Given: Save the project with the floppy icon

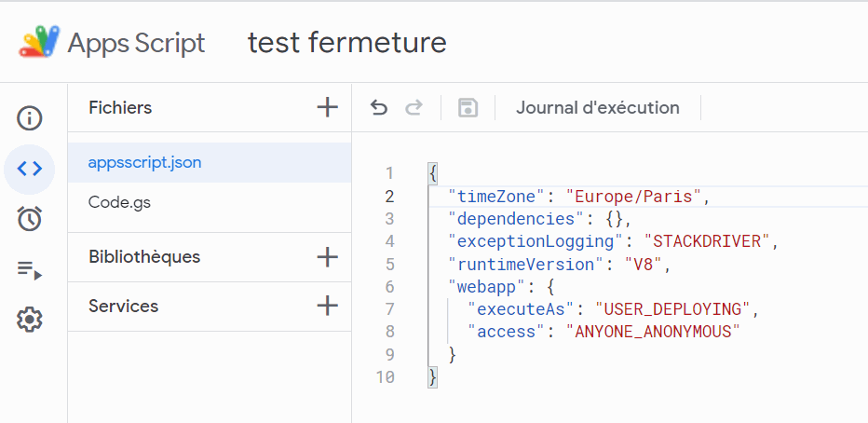Looking at the screenshot, I should click(x=468, y=108).
